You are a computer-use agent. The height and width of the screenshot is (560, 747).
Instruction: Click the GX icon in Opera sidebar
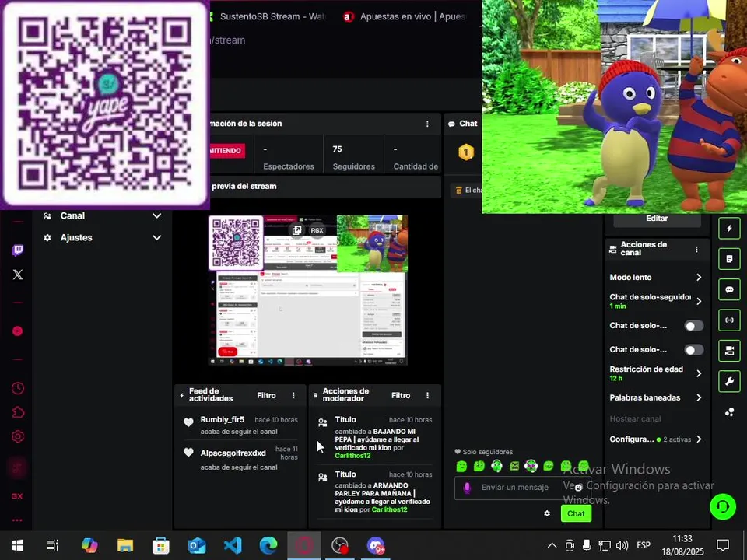[17, 496]
